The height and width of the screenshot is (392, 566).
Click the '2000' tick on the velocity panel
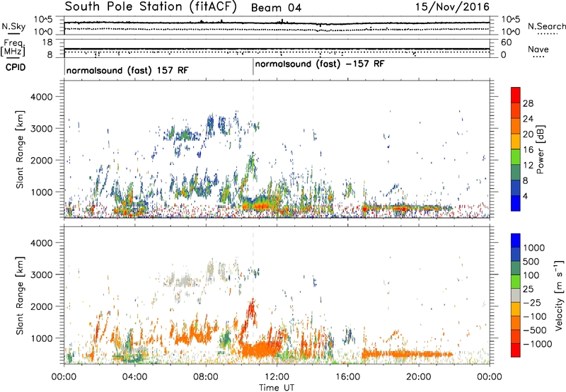click(x=41, y=306)
